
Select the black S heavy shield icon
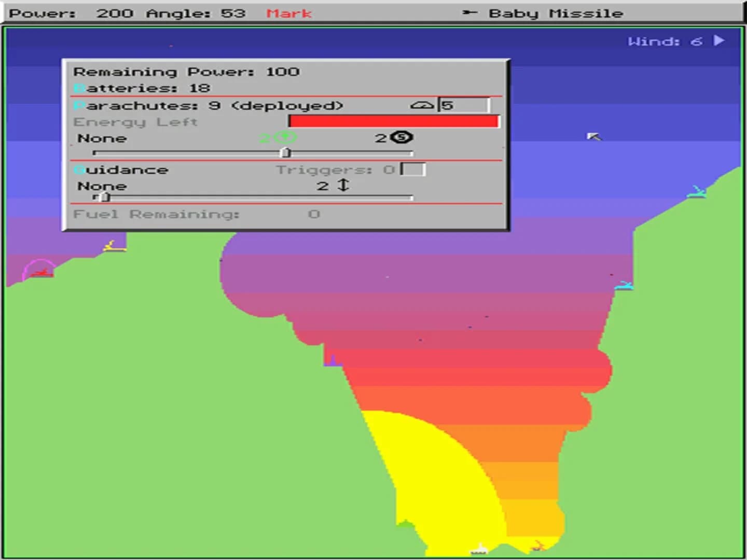402,138
